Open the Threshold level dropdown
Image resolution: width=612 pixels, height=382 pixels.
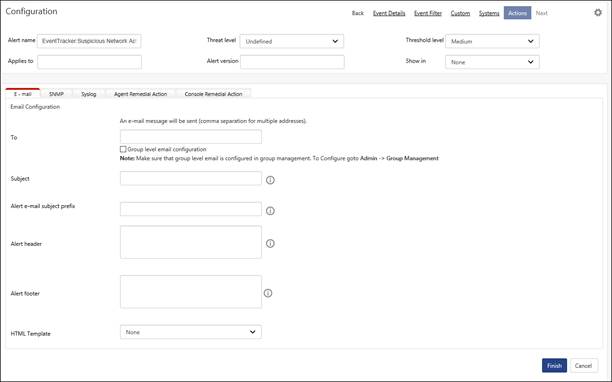(x=492, y=41)
